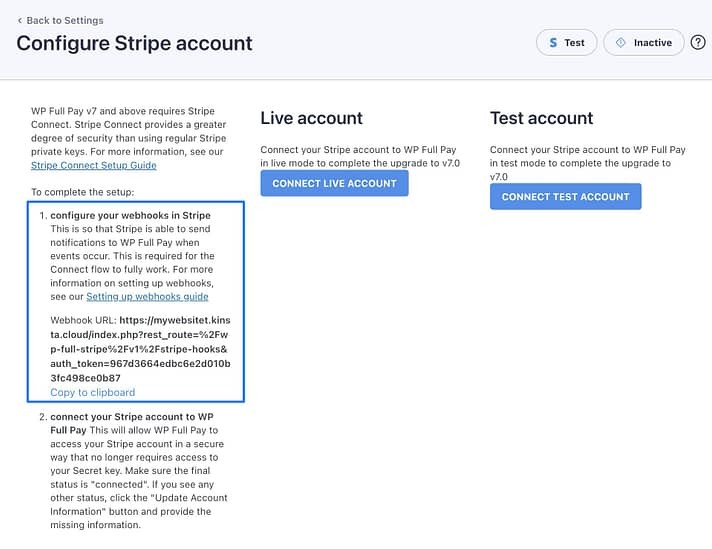Select the Test mode badge
The height and width of the screenshot is (549, 712).
(x=567, y=43)
